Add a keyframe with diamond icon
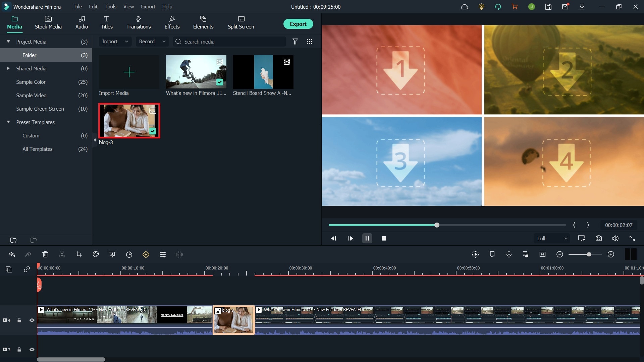644x362 pixels. coord(146,254)
